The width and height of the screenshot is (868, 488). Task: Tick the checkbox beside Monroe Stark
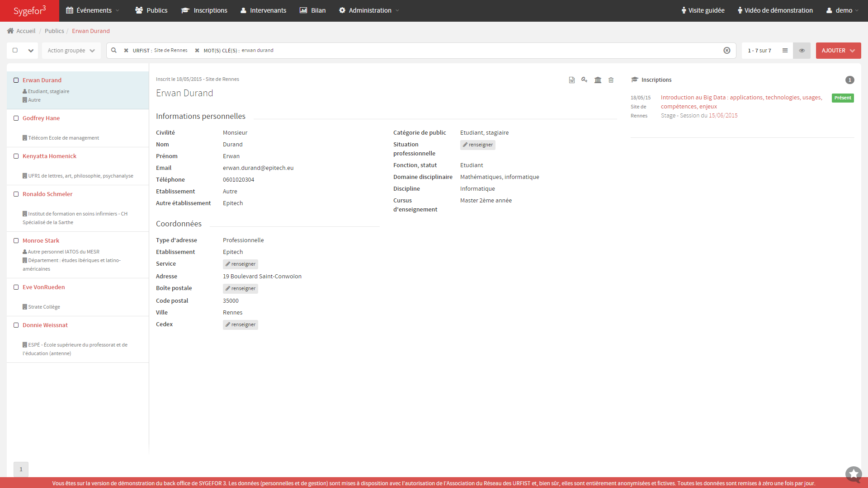[16, 241]
